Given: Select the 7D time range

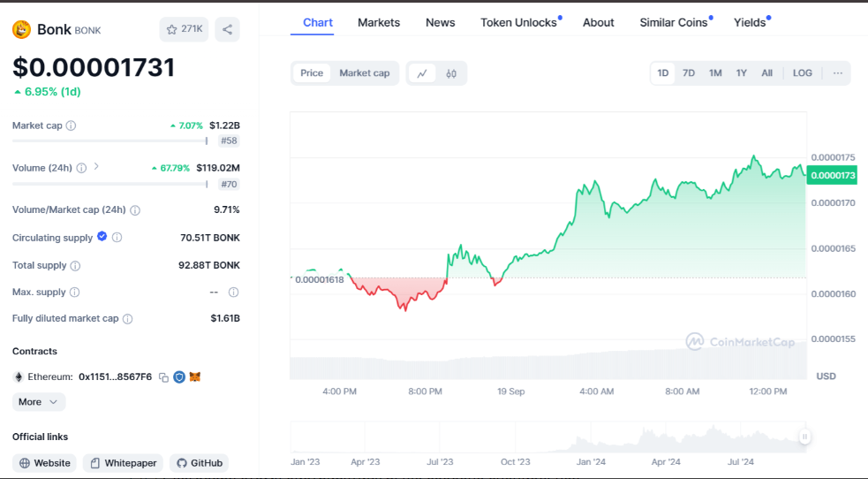Looking at the screenshot, I should click(x=689, y=73).
